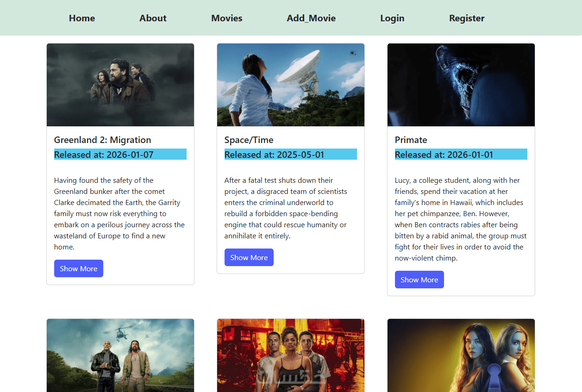Viewport: 582px width, 392px height.
Task: Click the 'Space/Time' movie title
Action: coord(249,140)
